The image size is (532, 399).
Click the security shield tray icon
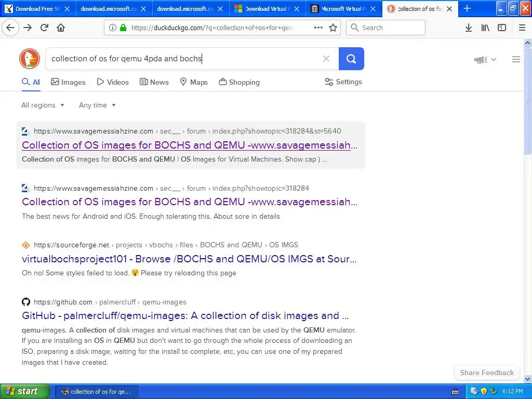tap(484, 391)
